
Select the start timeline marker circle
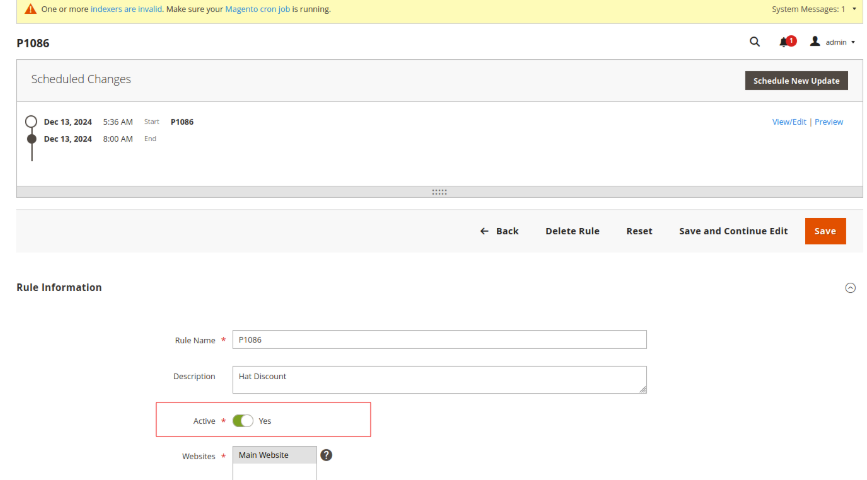(x=32, y=122)
